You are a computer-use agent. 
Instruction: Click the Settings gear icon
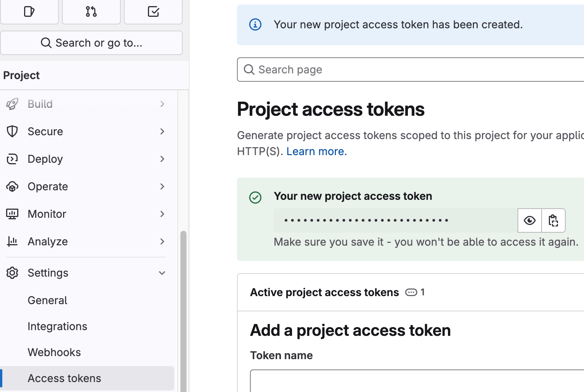[x=12, y=273]
